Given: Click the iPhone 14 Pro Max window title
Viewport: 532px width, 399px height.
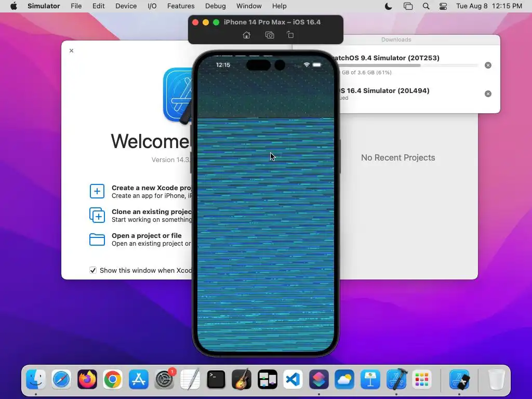Looking at the screenshot, I should tap(272, 22).
